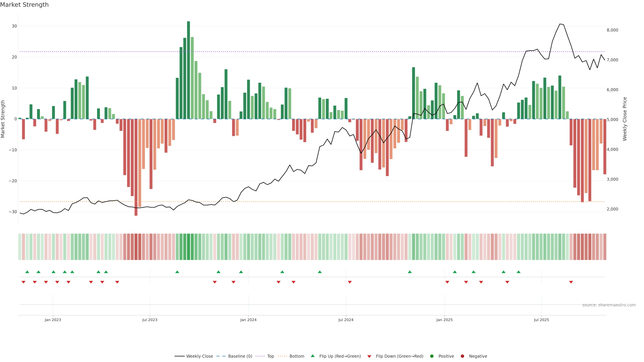
Task: Click red Flip Down legend triangle
Action: pos(369,356)
